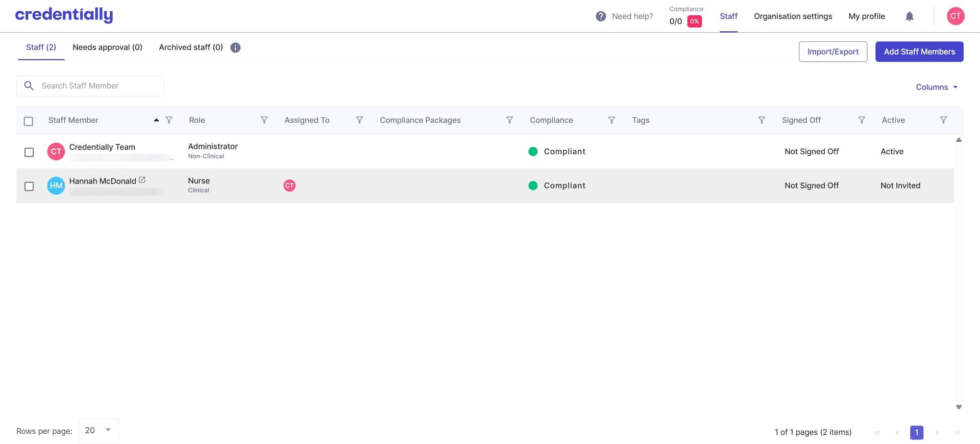The image size is (980, 444).
Task: Click the Need help question mark icon
Action: 601,16
